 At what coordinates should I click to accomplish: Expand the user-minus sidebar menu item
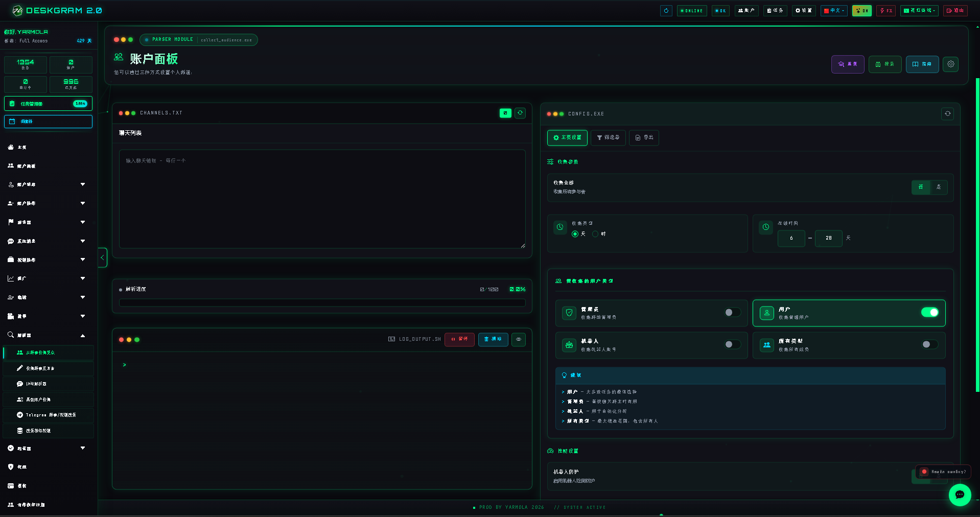point(48,203)
